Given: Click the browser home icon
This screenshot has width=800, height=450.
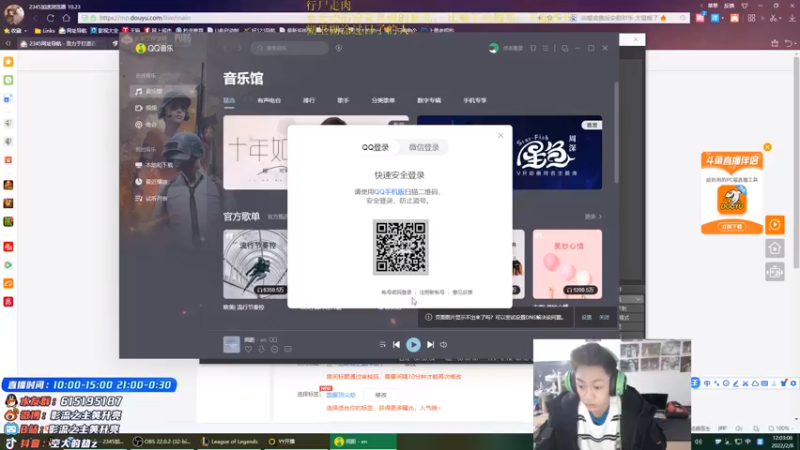Looking at the screenshot, I should coord(66,18).
